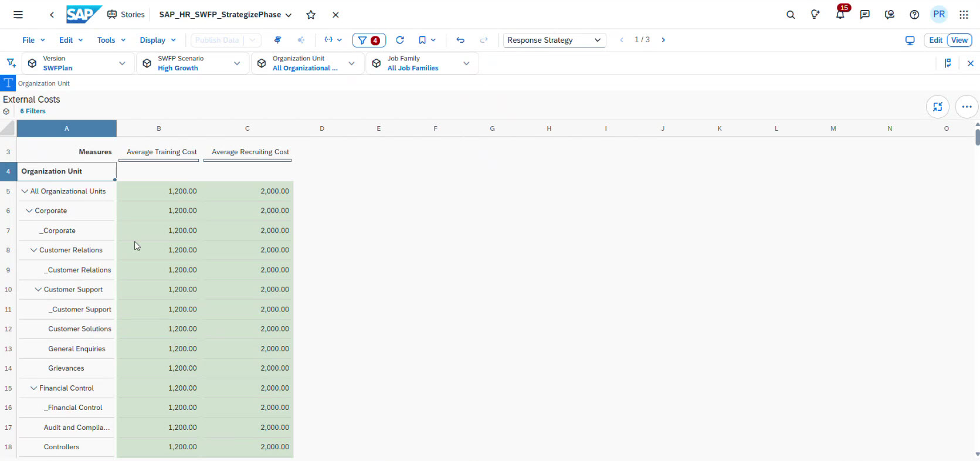Click the 6 Filters link
Screen dimensions: 980x461
pos(33,111)
